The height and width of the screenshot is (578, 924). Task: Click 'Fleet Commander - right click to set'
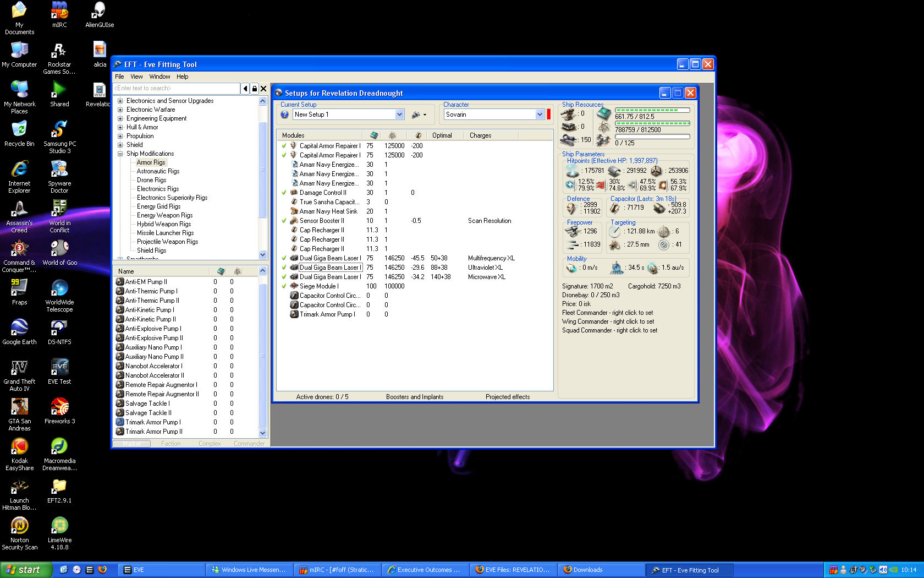tap(608, 313)
